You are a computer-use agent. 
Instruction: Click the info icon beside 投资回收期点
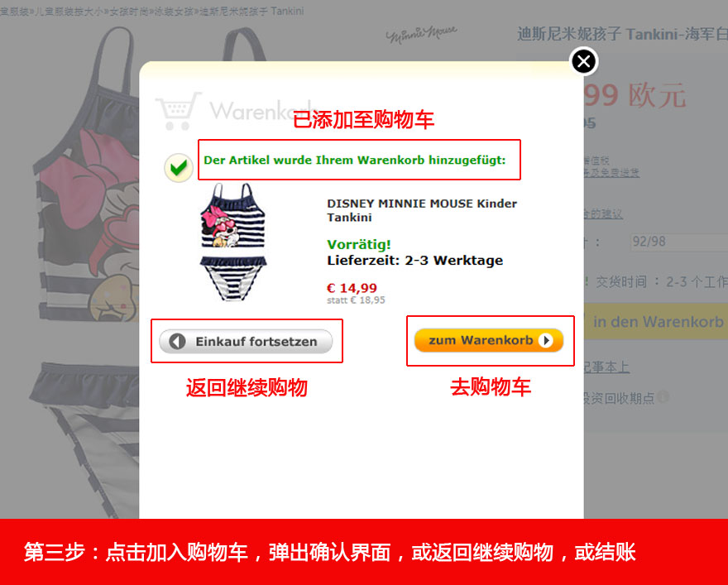(663, 397)
